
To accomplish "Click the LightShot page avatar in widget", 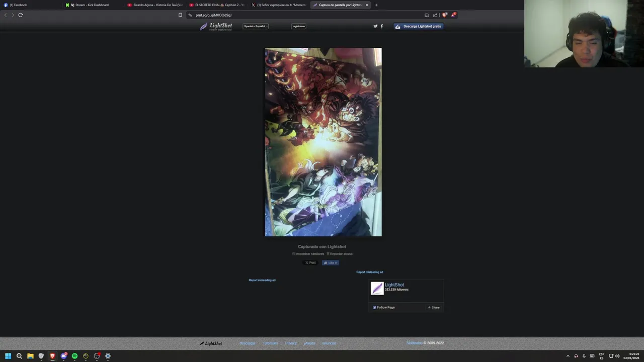I will point(377,288).
